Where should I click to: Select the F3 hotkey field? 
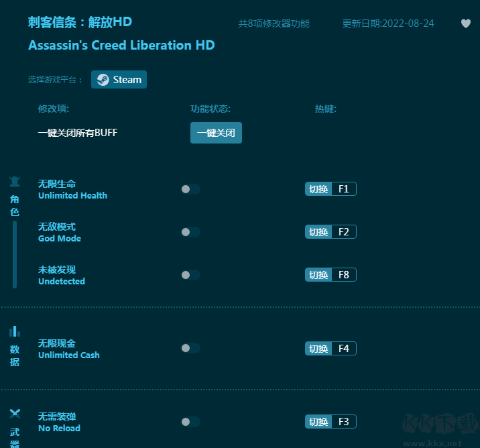point(344,422)
